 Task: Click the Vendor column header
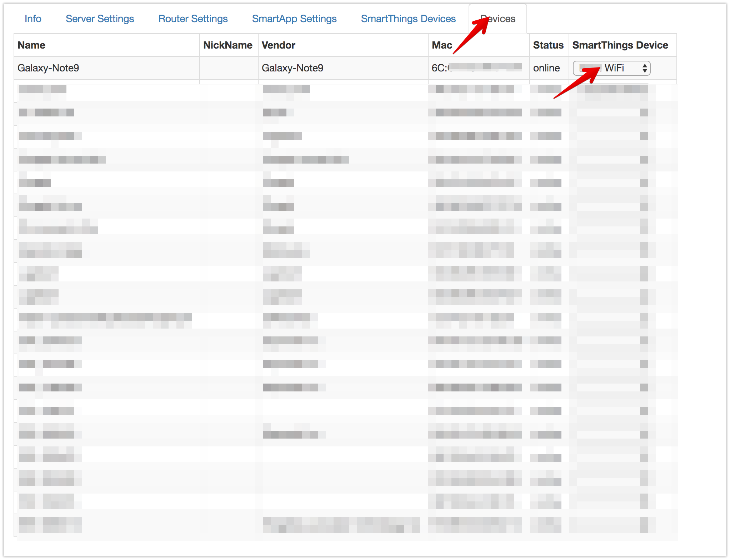tap(278, 45)
